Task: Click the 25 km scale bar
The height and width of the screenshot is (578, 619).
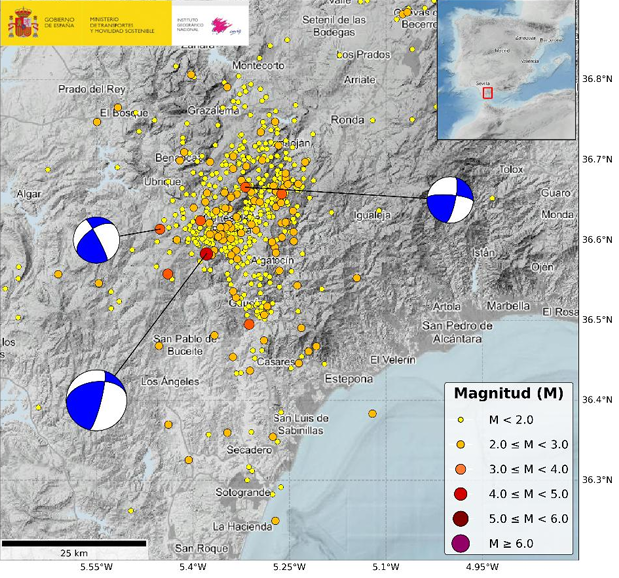Action: [x=74, y=542]
